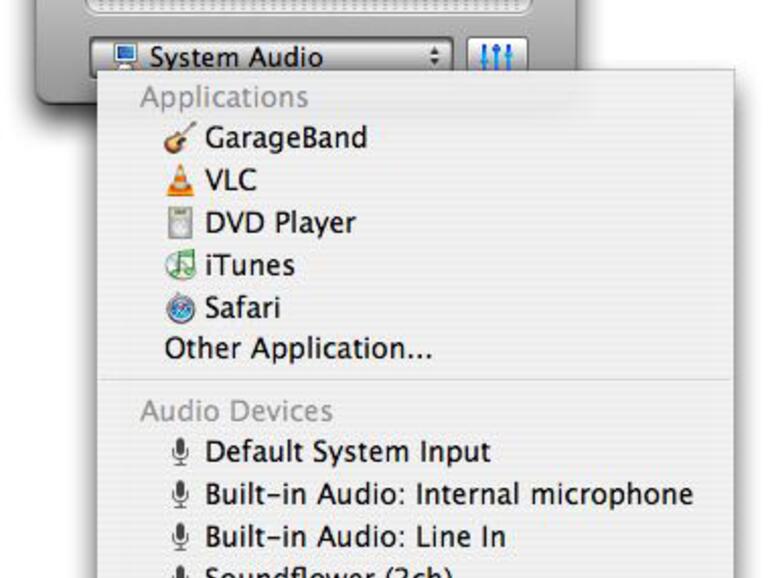Choose Built-in Audio: Internal microphone
770x578 pixels.
[449, 495]
